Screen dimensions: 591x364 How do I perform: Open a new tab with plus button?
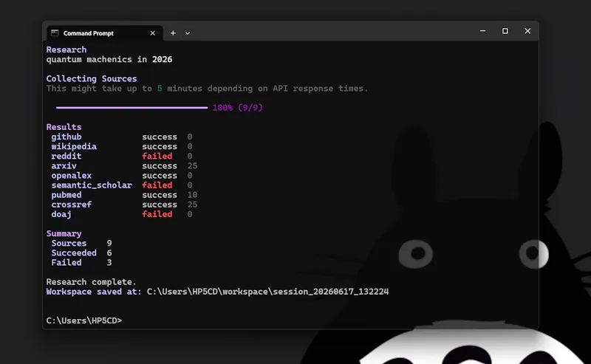(173, 33)
